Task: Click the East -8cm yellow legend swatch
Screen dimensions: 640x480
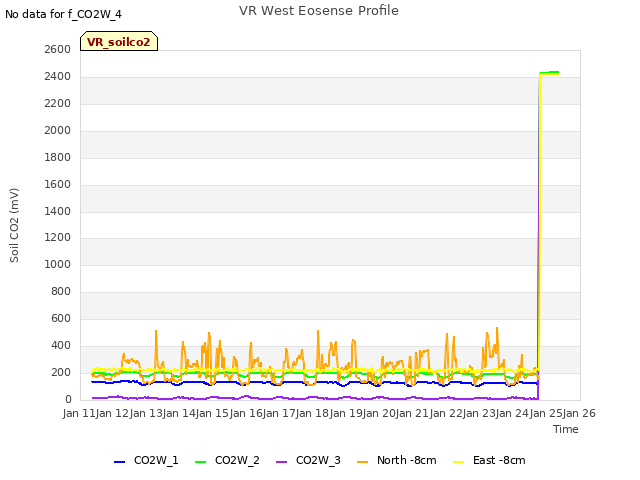Action: coord(458,462)
